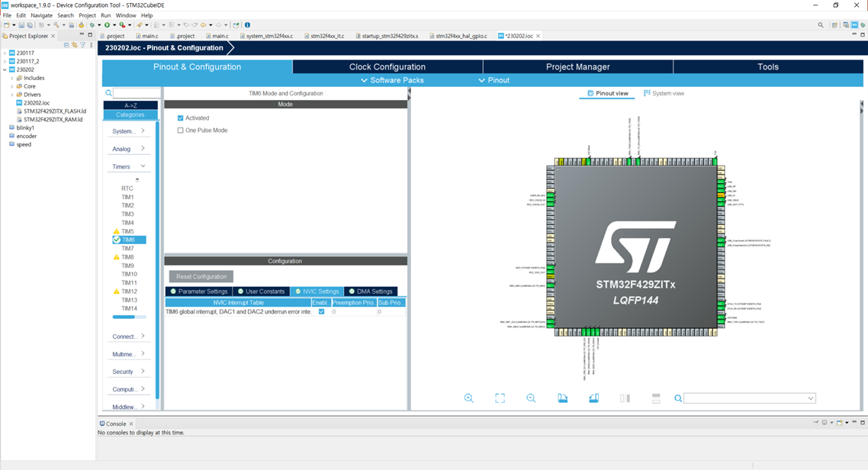This screenshot has height=470, width=868.
Task: Click the category list horizontal scrollbar
Action: pyautogui.click(x=124, y=317)
